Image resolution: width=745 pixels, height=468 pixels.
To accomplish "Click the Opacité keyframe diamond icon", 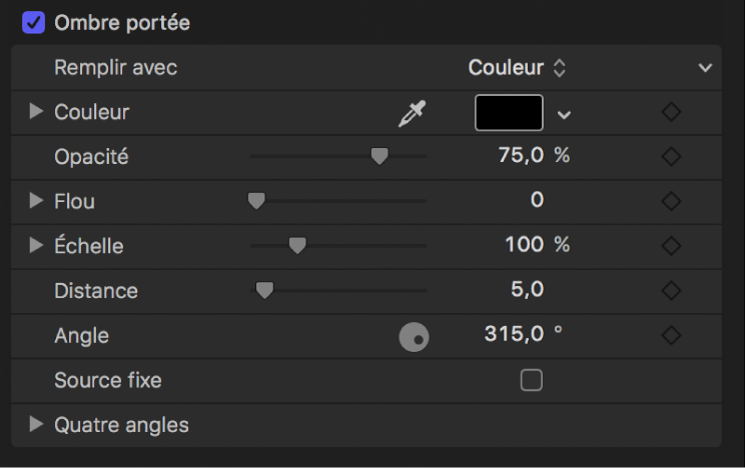I will click(671, 157).
